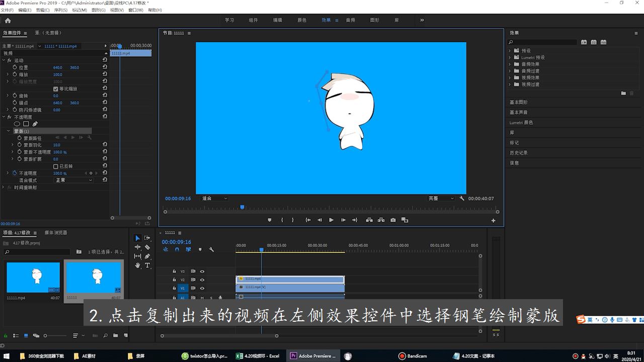
Task: Expand the Scale property
Action: [x=8, y=74]
